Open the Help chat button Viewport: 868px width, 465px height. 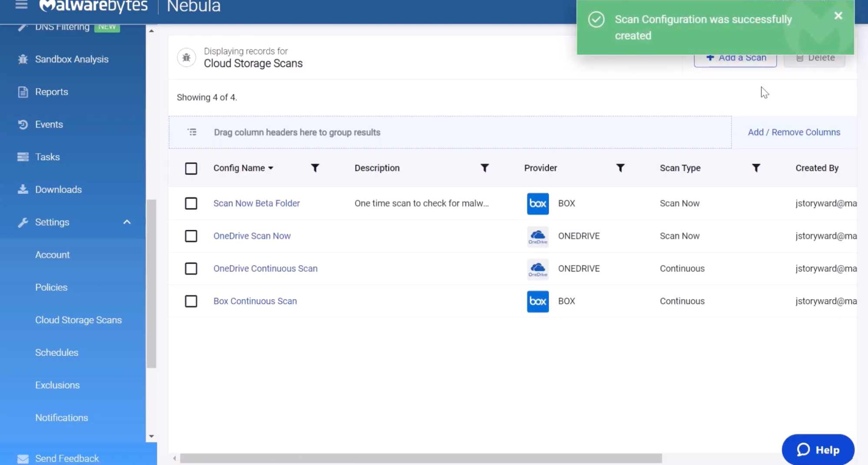[818, 449]
